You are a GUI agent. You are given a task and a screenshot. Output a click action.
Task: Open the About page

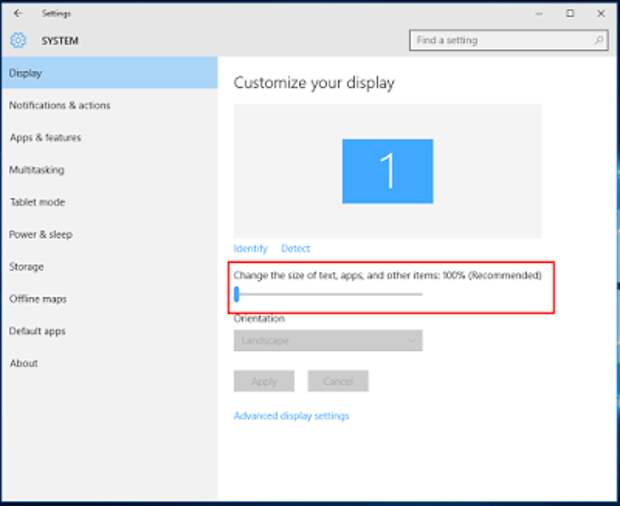pyautogui.click(x=24, y=363)
